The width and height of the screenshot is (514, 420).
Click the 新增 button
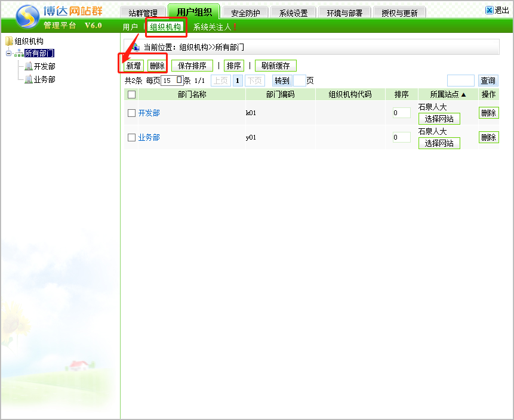tap(133, 66)
